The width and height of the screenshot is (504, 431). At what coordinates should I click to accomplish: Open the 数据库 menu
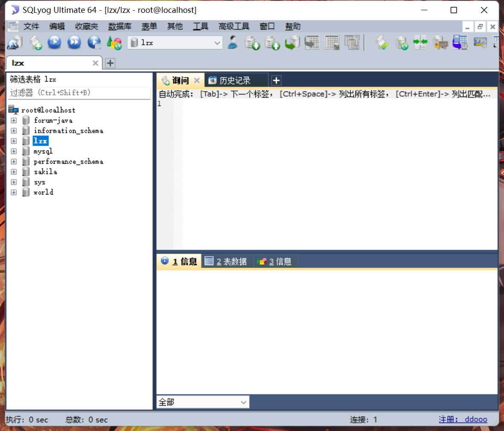click(120, 27)
